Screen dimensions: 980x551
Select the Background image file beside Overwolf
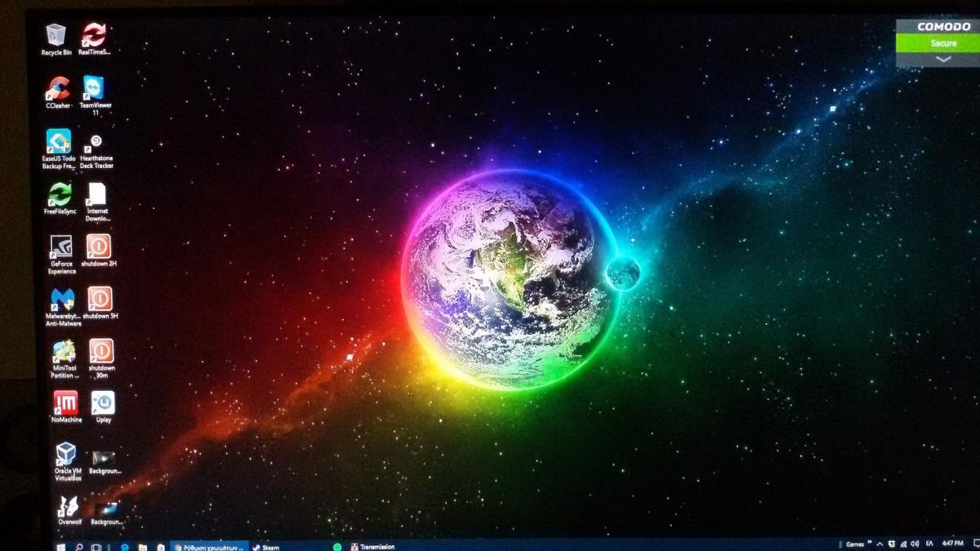[107, 513]
